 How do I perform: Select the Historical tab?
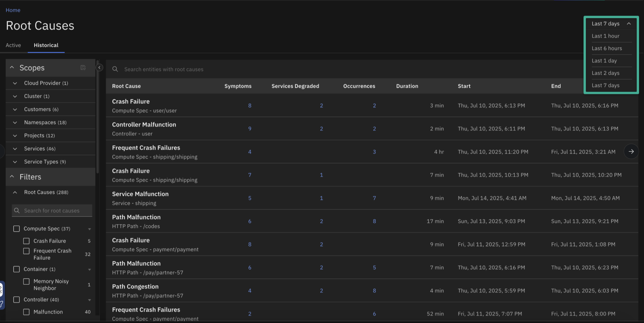(x=46, y=45)
